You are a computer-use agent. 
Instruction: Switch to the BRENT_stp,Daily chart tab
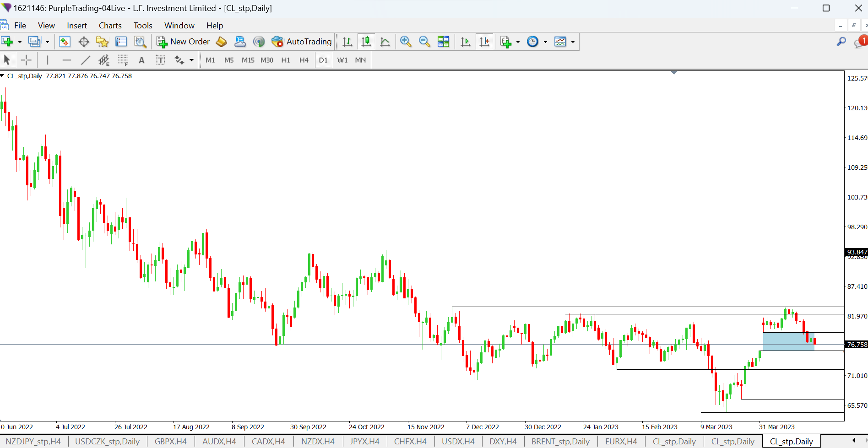click(560, 442)
